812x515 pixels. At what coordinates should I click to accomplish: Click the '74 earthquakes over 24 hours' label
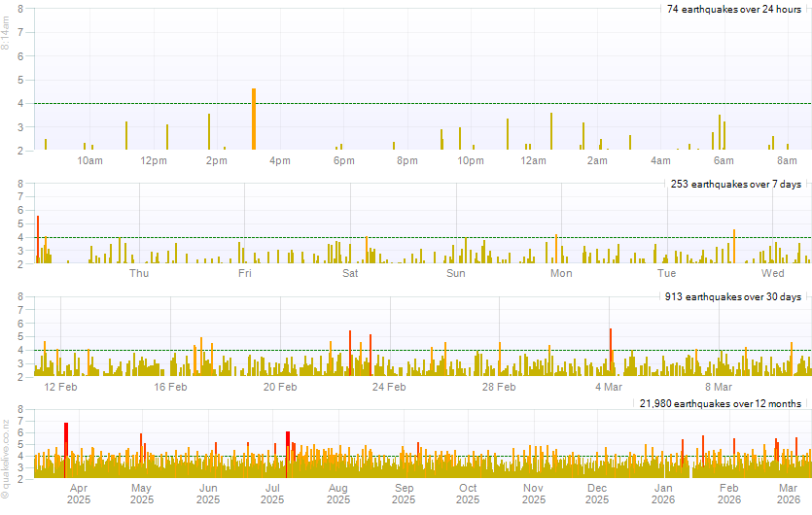tap(733, 9)
